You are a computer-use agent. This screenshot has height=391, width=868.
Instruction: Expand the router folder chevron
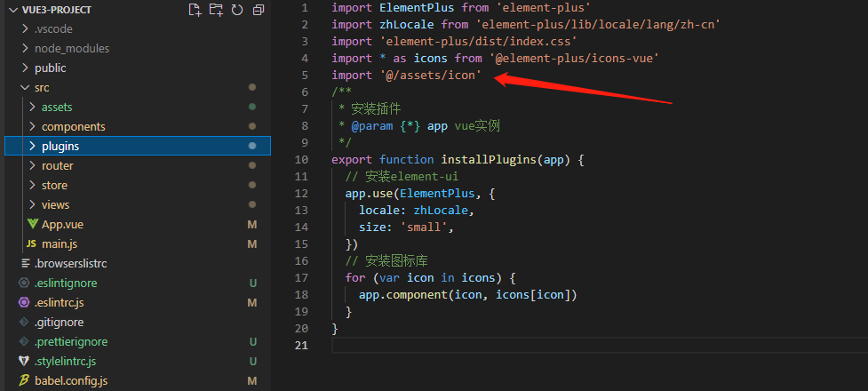tap(32, 165)
